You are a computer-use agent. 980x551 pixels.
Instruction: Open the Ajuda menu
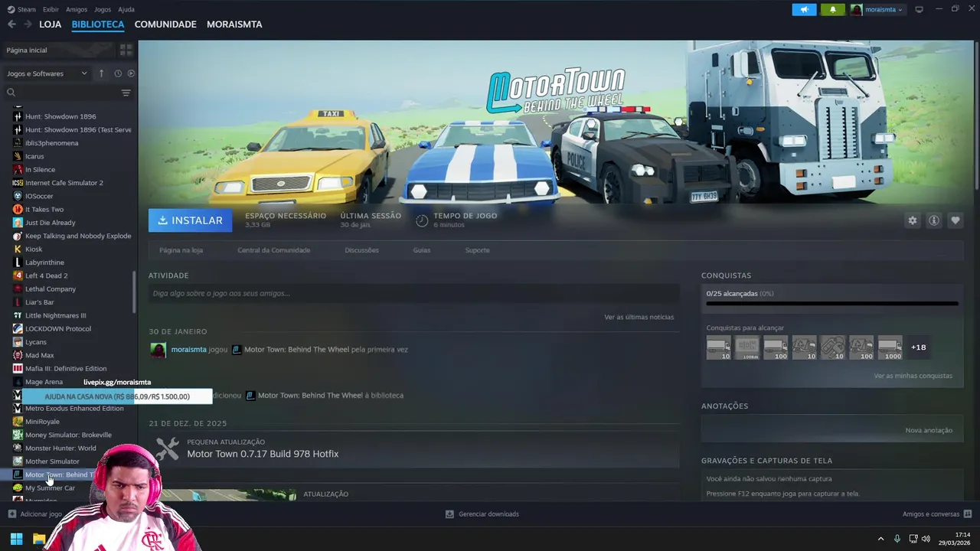pos(126,9)
